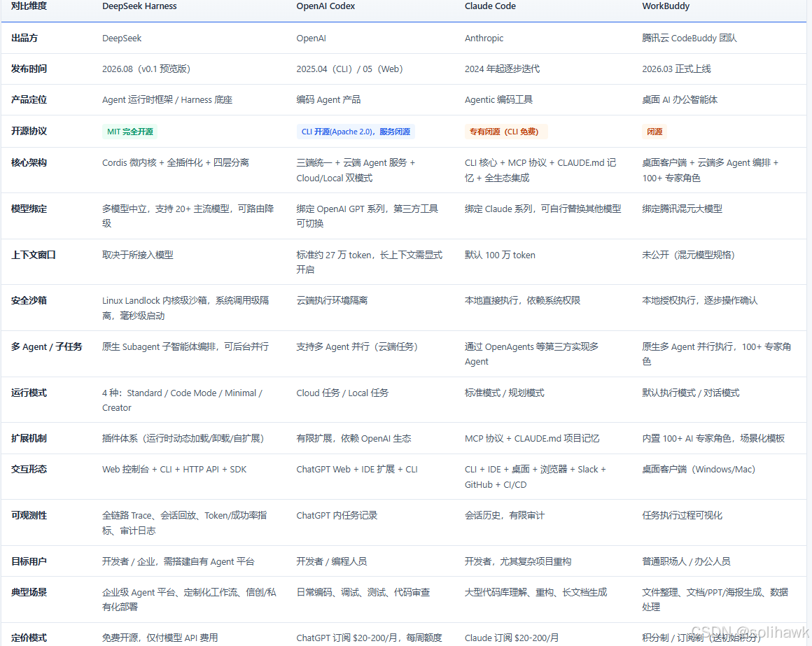
Task: Click '2024 年起逐步迭代' cell
Action: pos(503,69)
